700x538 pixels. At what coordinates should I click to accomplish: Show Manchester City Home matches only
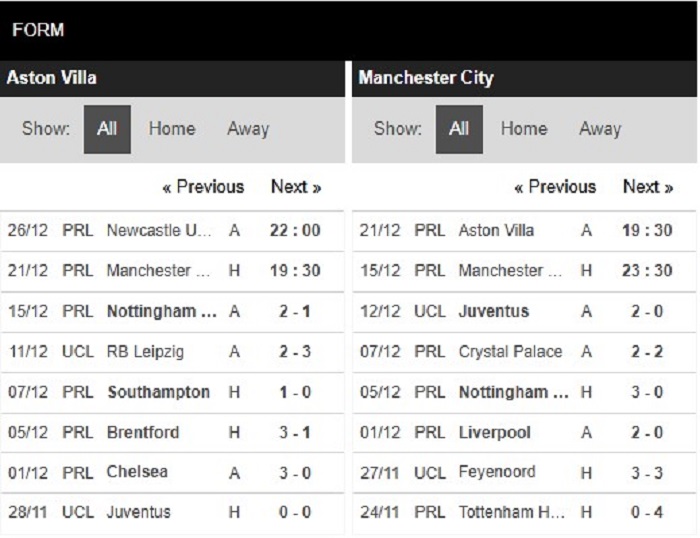coord(524,129)
